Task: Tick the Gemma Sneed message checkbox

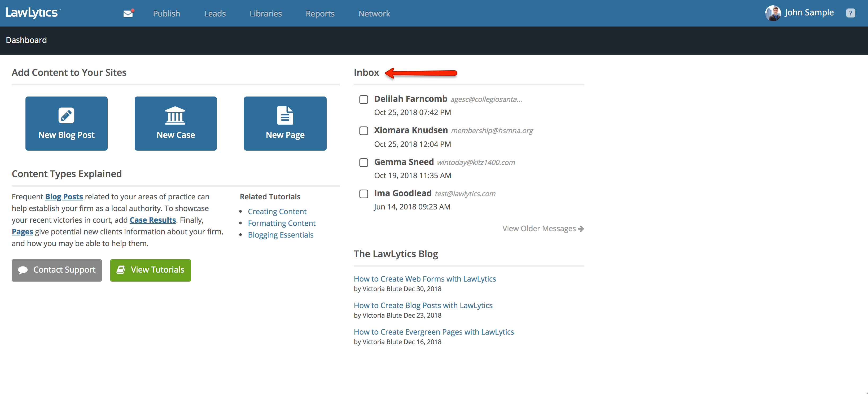Action: [x=363, y=163]
